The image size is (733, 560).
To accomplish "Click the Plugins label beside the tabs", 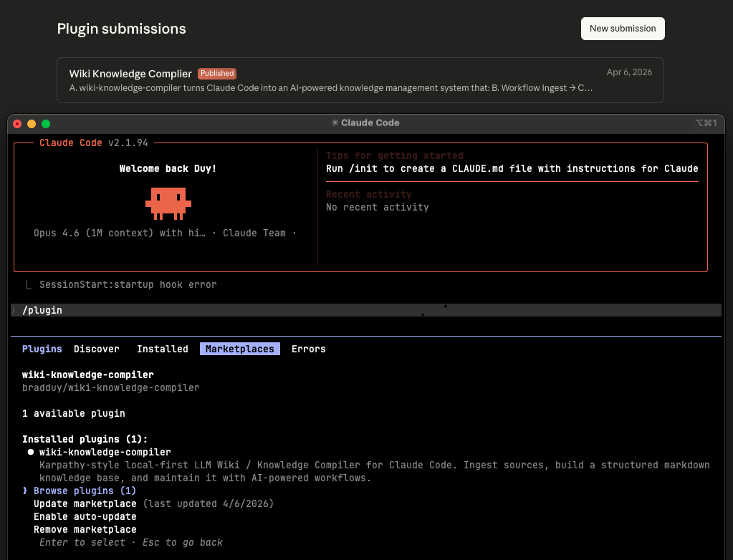I will point(42,349).
